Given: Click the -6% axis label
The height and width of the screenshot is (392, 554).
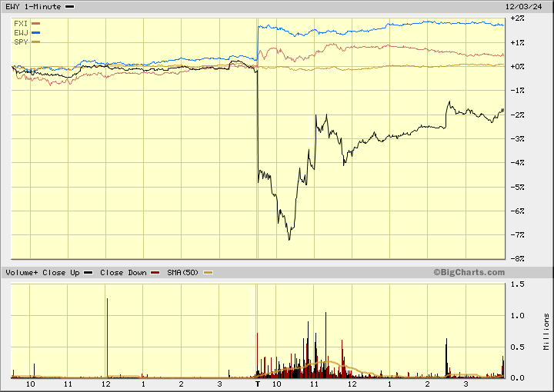Looking at the screenshot, I should click(x=517, y=211).
